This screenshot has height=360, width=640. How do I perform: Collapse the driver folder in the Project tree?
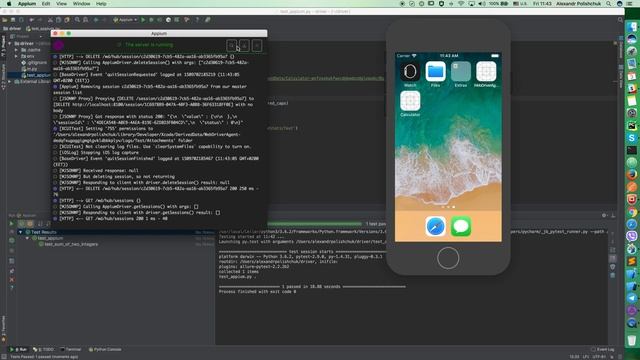10,43
